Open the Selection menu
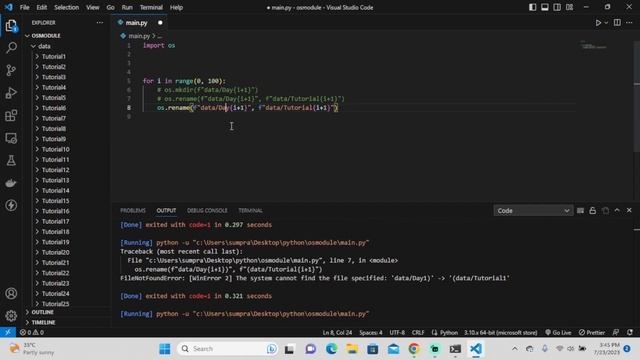 coord(67,7)
